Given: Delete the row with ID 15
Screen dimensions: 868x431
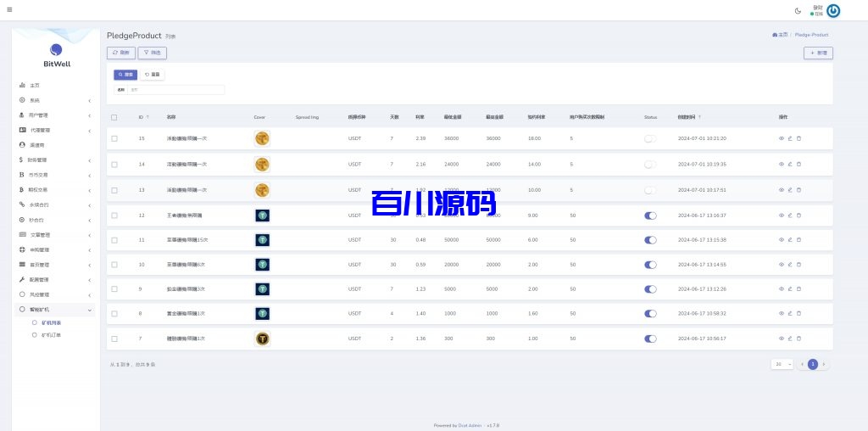Looking at the screenshot, I should point(798,138).
